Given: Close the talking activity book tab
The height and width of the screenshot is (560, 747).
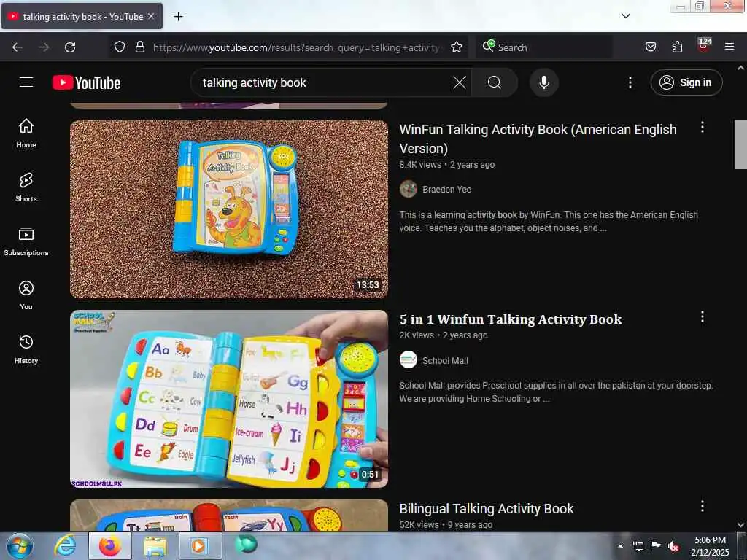Looking at the screenshot, I should (151, 16).
